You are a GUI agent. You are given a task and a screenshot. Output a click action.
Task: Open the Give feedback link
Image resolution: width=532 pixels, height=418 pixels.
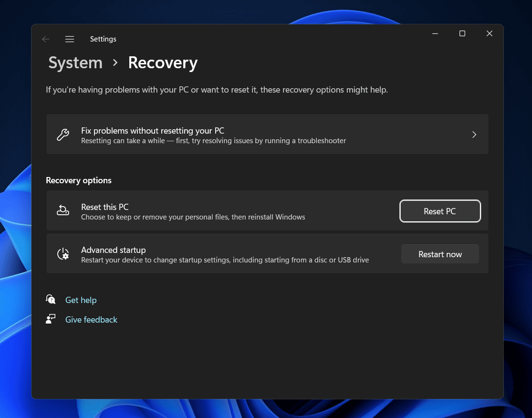pyautogui.click(x=91, y=320)
